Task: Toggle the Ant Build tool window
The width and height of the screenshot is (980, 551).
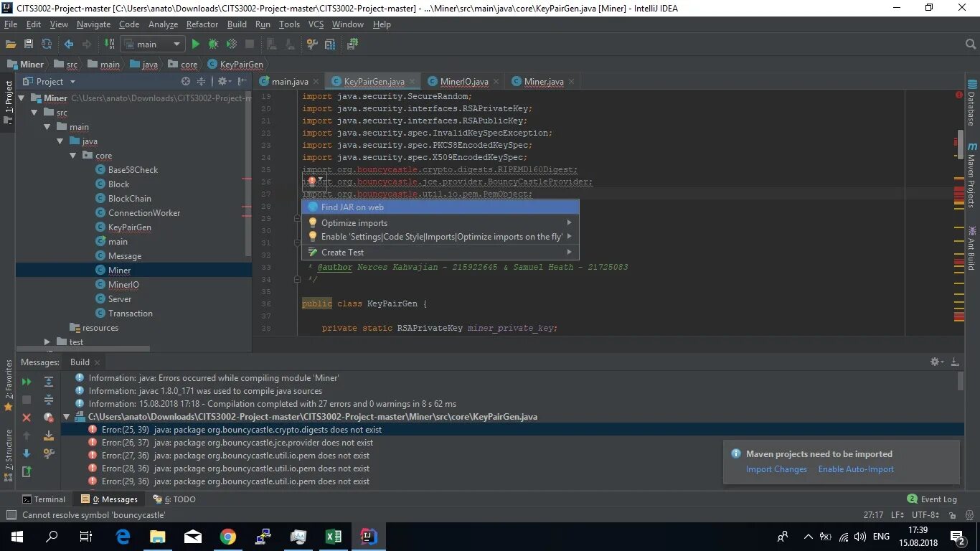Action: (x=971, y=248)
